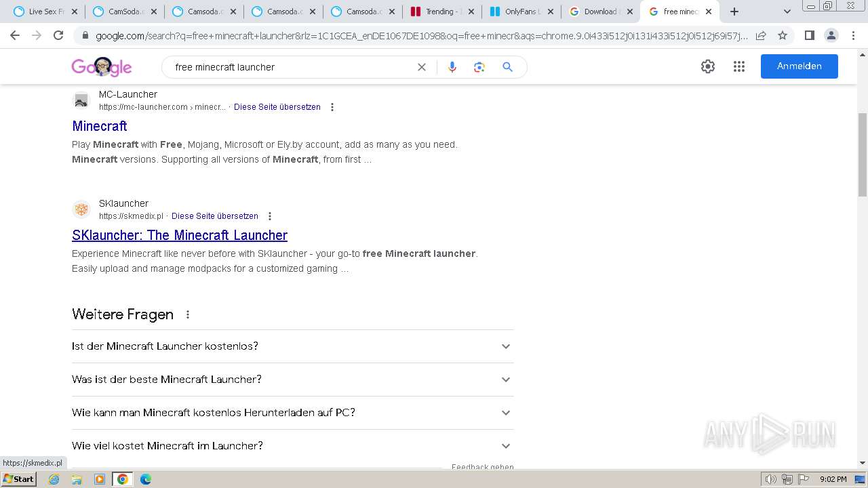
Task: Click the magnifying glass search button
Action: (507, 67)
